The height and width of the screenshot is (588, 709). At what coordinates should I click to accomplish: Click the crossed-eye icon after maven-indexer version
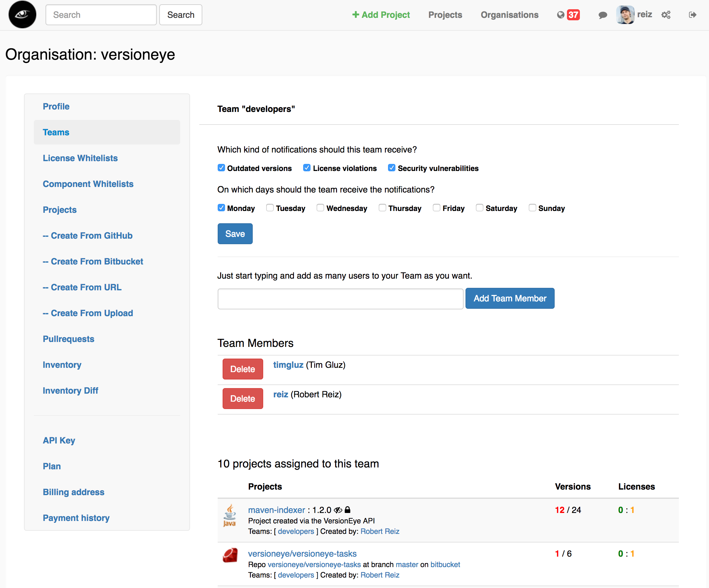[338, 510]
